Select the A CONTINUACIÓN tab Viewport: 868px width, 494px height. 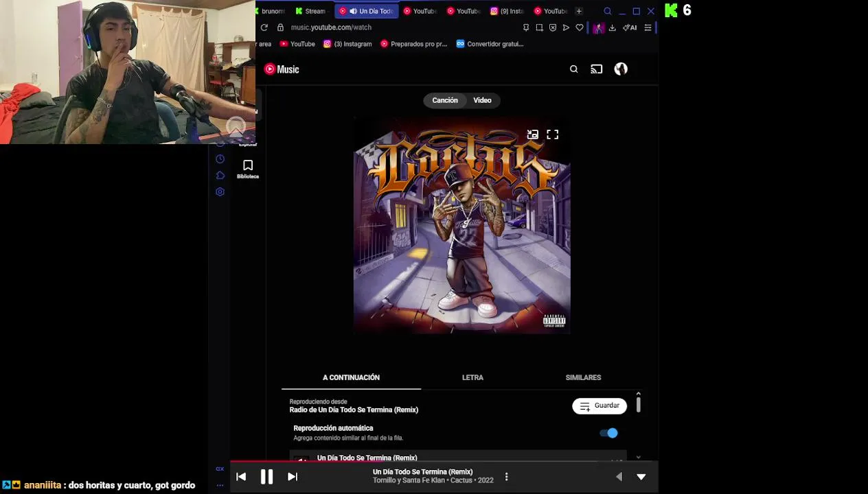(351, 377)
